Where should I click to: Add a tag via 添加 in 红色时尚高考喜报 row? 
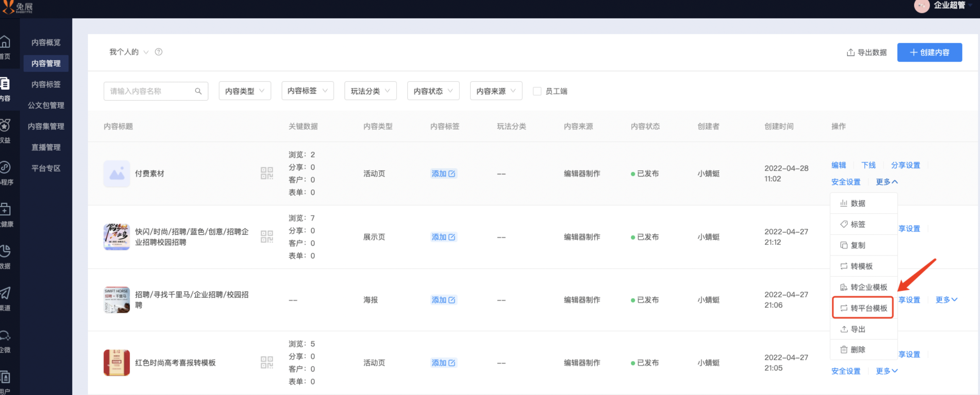(x=443, y=363)
